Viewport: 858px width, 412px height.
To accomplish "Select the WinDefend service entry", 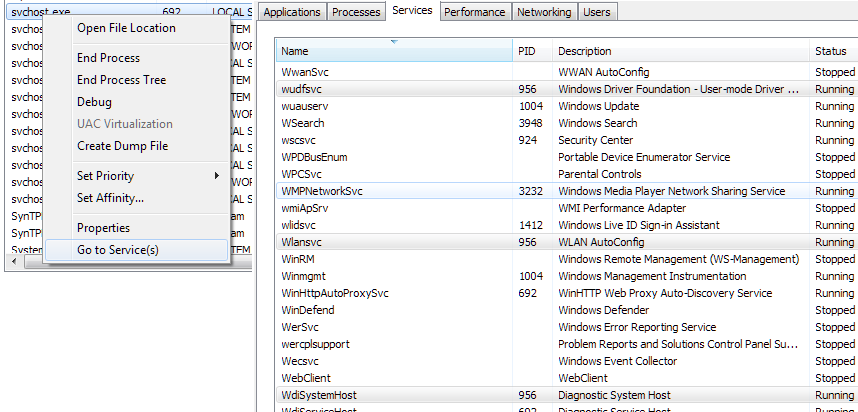I will (308, 310).
